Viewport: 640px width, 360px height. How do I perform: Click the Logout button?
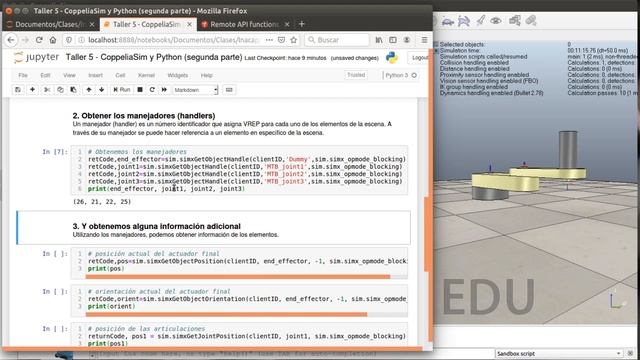click(419, 58)
